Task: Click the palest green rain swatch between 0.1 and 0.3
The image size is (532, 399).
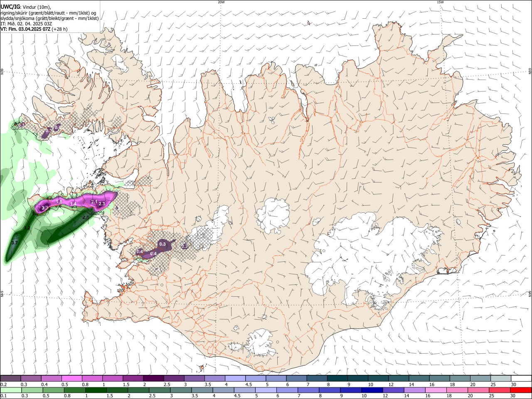Action: click(x=11, y=390)
